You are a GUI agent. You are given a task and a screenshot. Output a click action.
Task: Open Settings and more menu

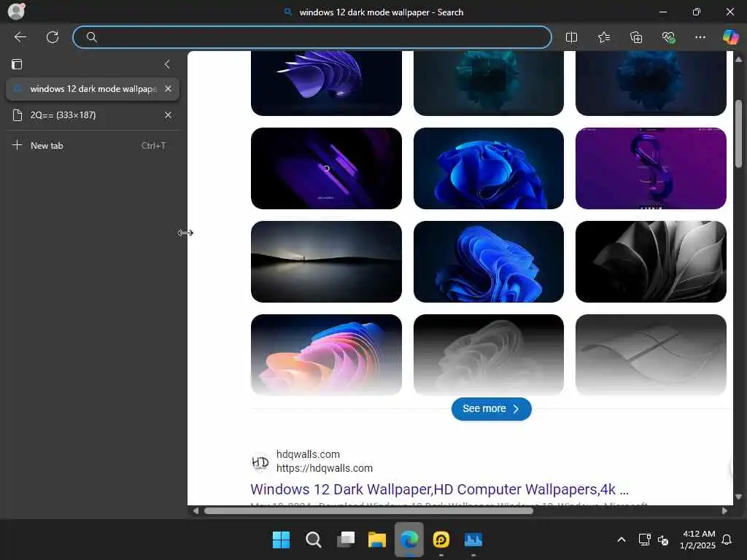[700, 37]
